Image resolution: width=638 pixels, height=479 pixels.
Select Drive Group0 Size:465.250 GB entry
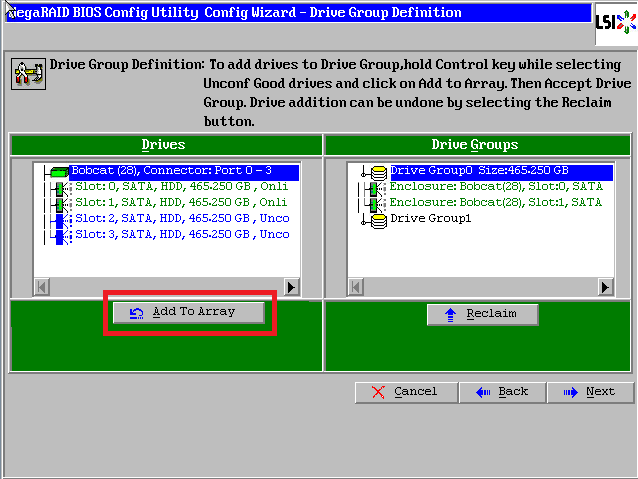501,171
